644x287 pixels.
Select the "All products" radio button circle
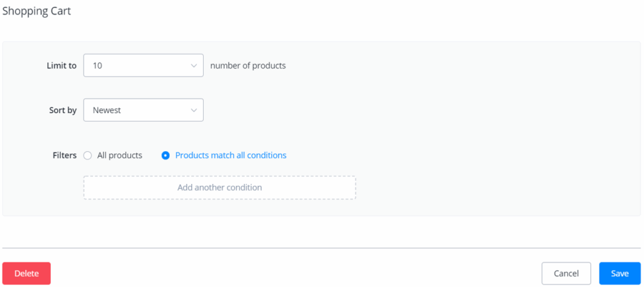[x=87, y=155]
